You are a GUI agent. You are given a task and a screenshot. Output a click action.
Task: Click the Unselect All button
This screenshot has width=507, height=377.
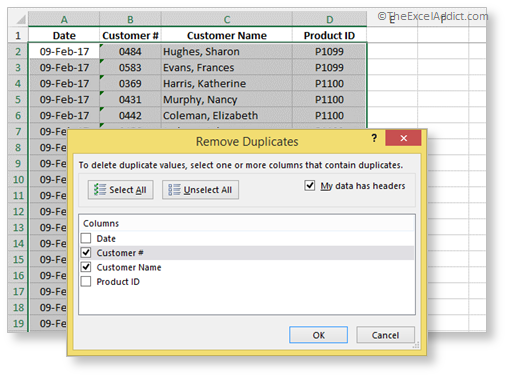200,190
